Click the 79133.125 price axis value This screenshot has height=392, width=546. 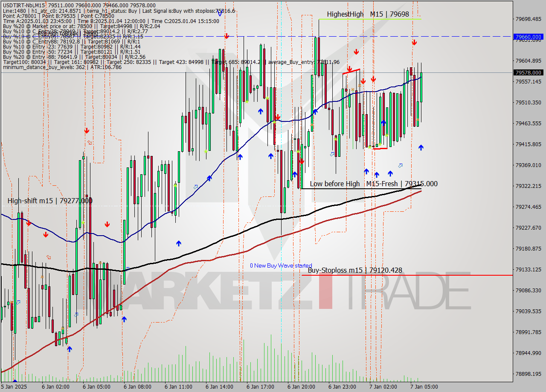[529, 269]
